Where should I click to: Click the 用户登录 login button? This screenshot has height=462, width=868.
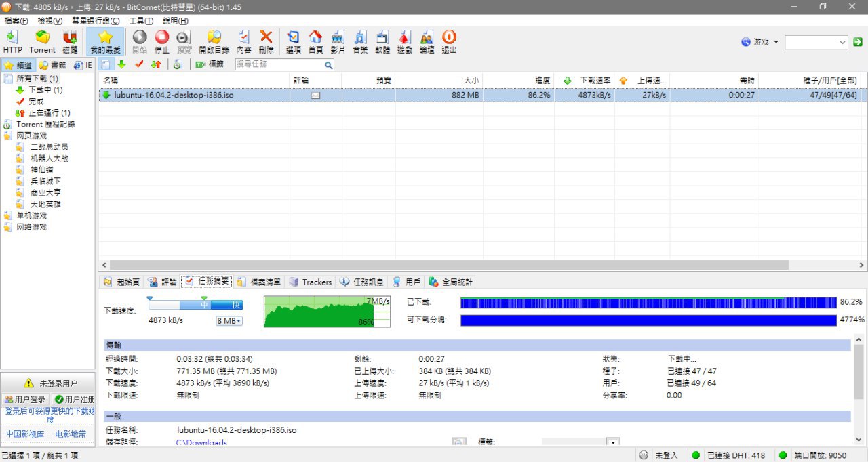(x=25, y=400)
